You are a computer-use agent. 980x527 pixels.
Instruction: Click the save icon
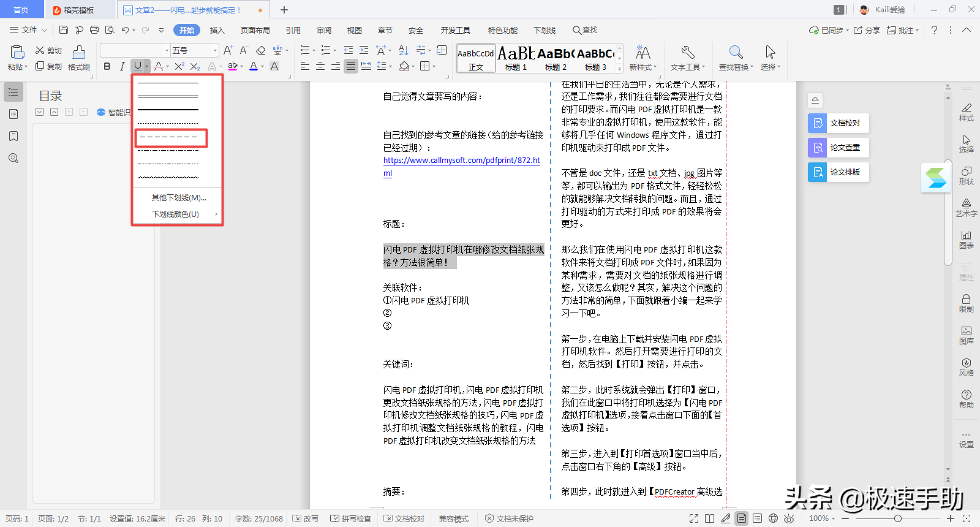[x=64, y=30]
